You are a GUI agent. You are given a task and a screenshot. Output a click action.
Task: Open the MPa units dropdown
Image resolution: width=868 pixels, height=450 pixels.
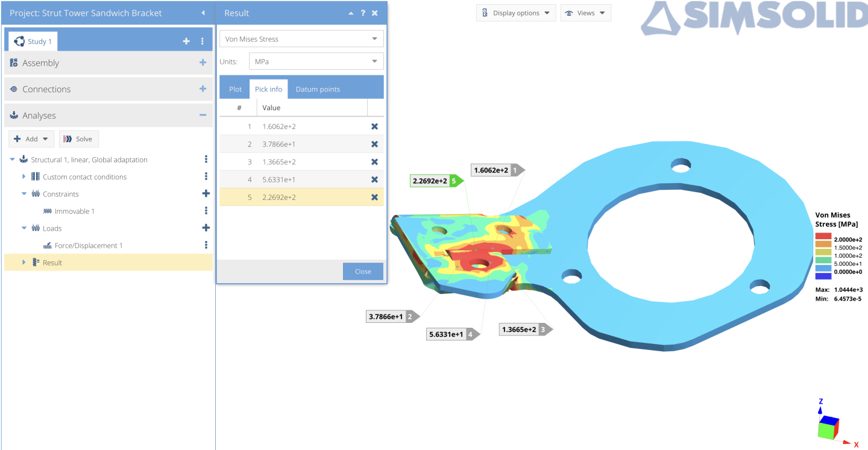(x=316, y=61)
